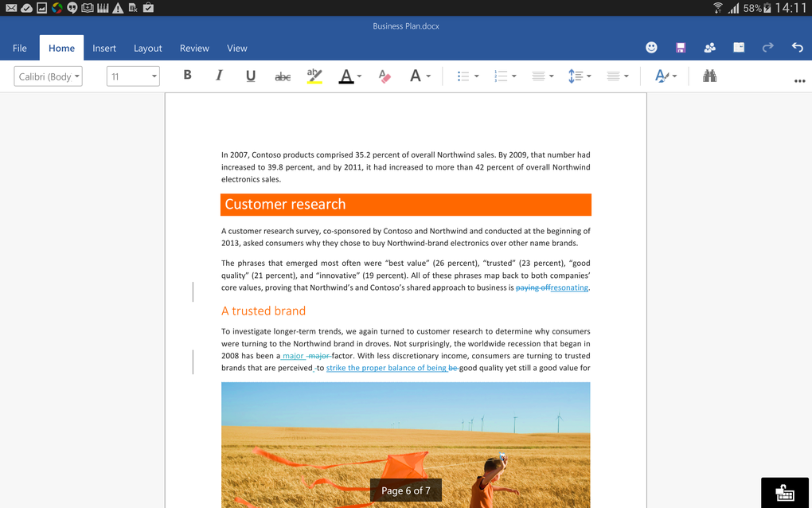Expand the bullet list options arrow
The height and width of the screenshot is (508, 812).
(476, 75)
